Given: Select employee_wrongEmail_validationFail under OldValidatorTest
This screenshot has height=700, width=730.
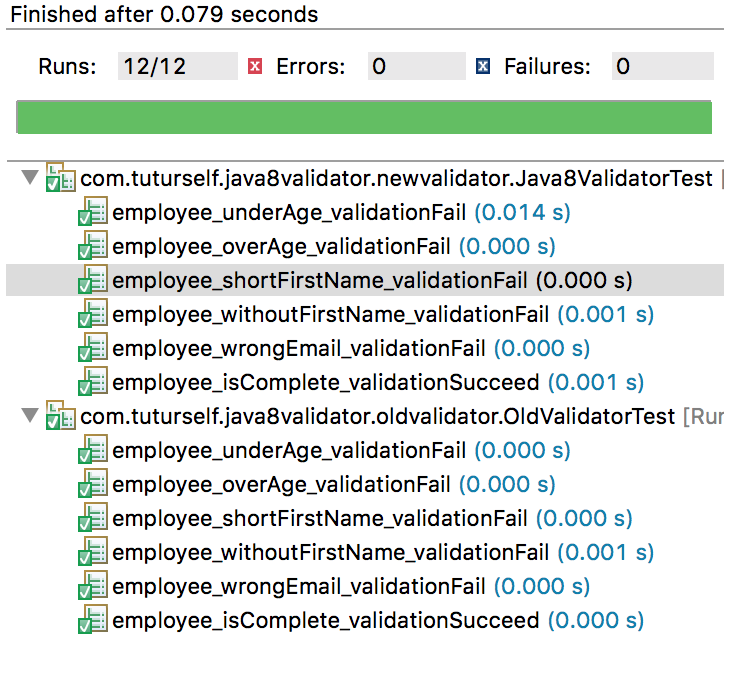Looking at the screenshot, I should tap(299, 587).
